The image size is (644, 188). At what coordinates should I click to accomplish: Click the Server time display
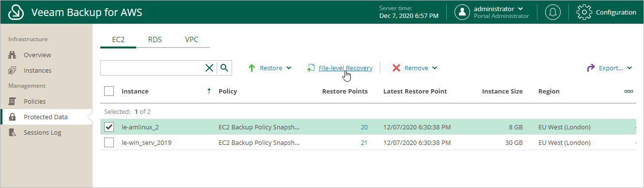(408, 12)
